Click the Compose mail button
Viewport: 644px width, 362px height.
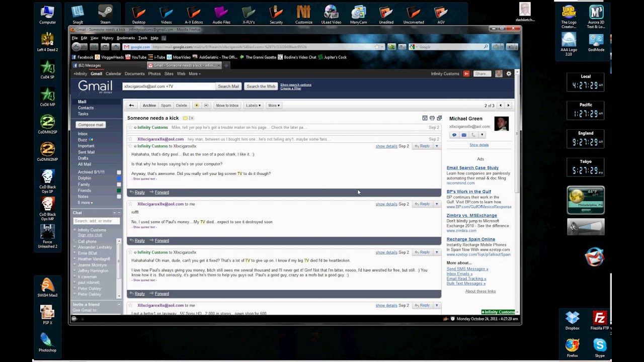click(91, 125)
